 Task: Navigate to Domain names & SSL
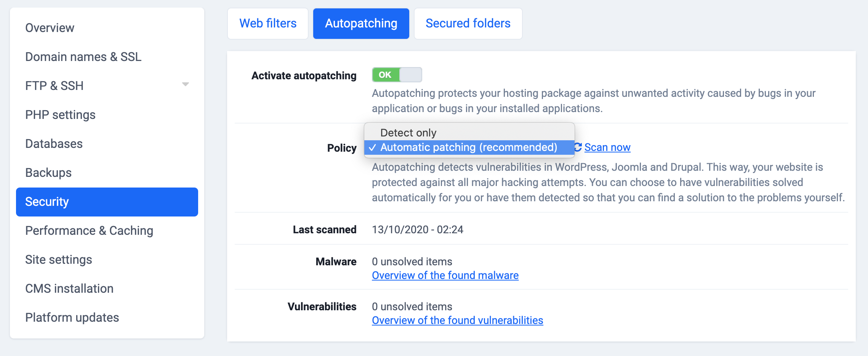(83, 56)
